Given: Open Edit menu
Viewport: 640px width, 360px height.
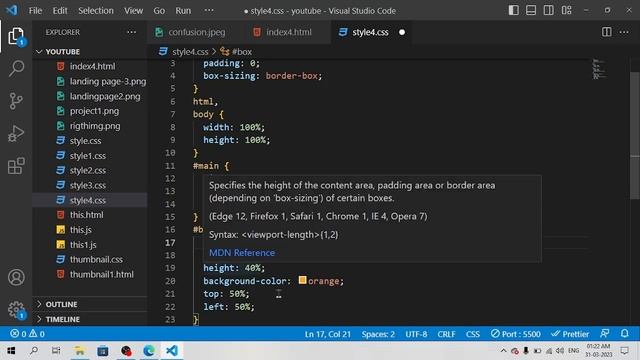Looking at the screenshot, I should point(60,11).
